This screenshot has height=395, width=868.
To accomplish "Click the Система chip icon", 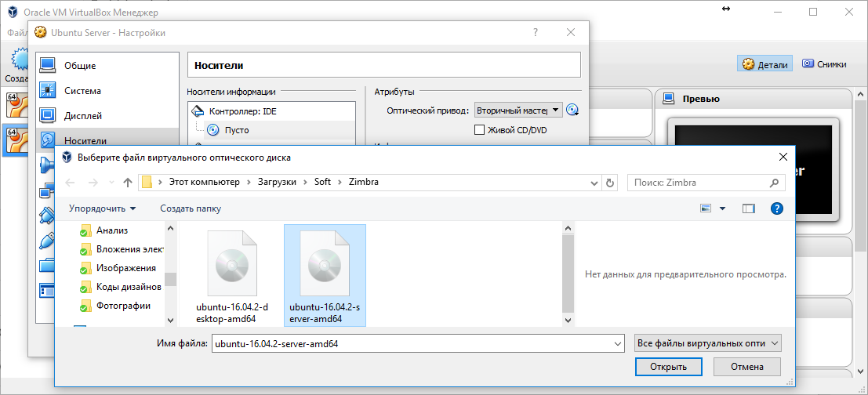I will (x=48, y=91).
